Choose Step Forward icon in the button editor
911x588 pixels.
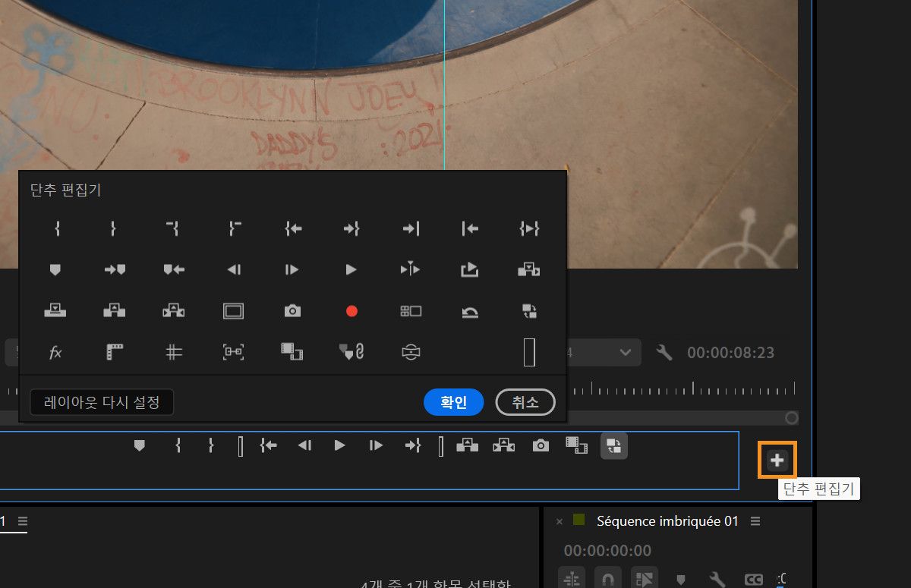[292, 269]
